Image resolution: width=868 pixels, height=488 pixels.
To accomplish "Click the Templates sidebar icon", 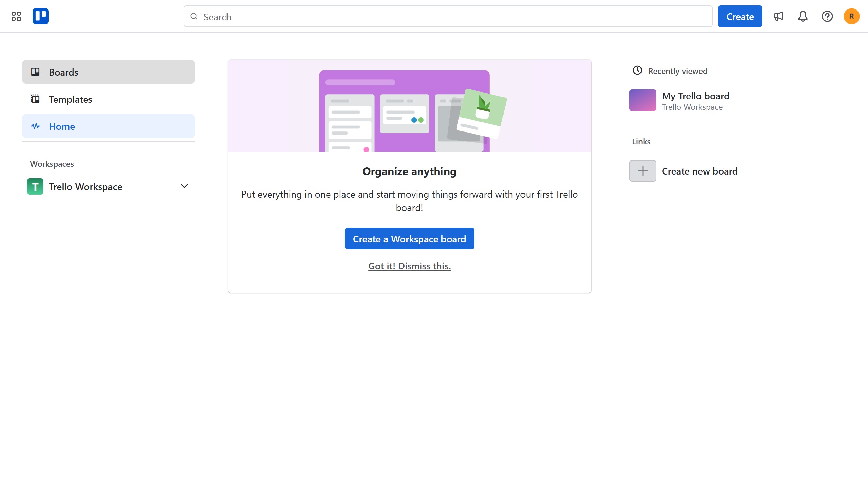I will pos(35,99).
